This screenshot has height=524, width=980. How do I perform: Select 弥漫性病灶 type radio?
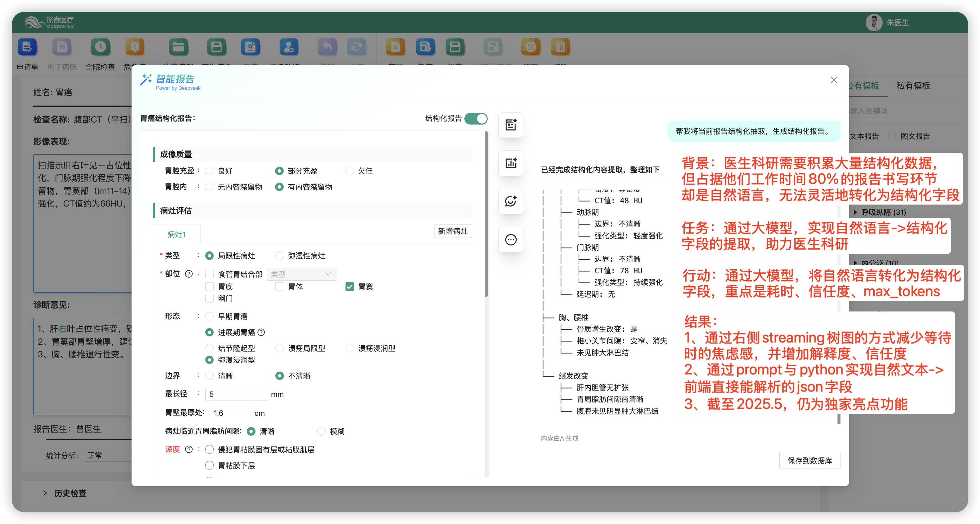pyautogui.click(x=280, y=256)
